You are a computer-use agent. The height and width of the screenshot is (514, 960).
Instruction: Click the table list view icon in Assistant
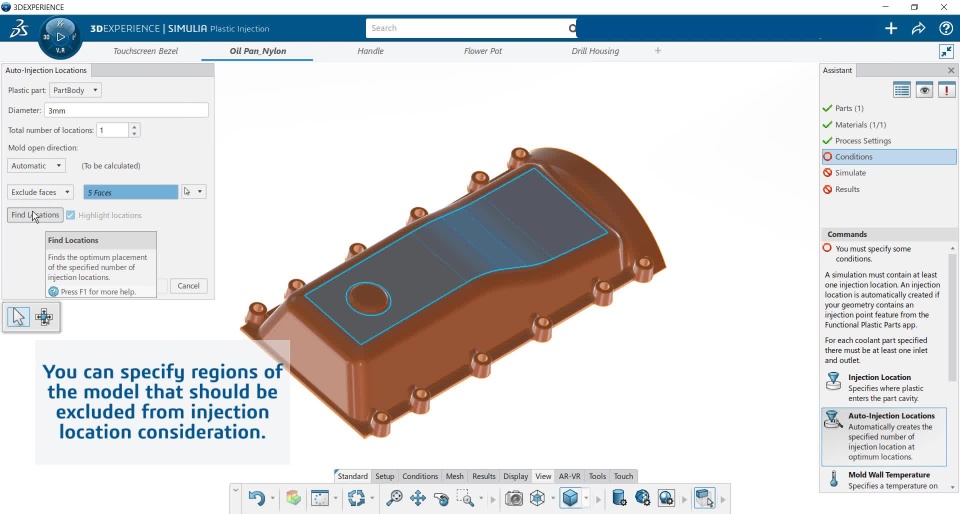902,90
